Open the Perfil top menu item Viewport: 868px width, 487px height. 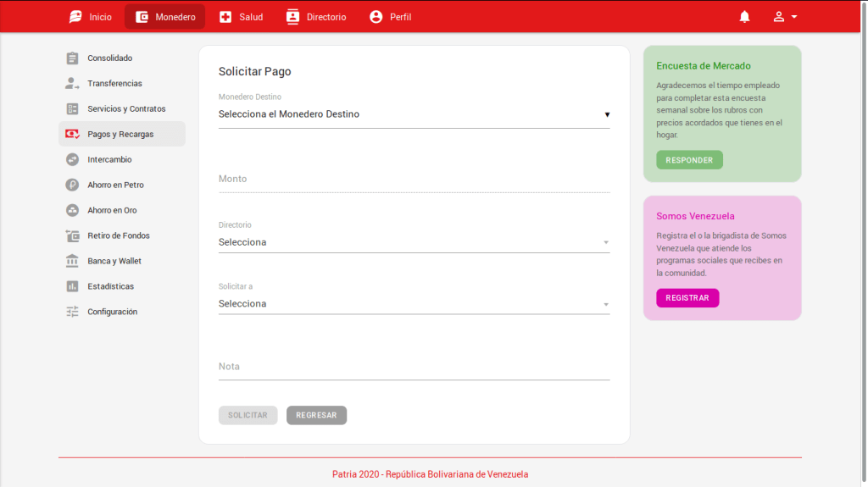pos(391,17)
